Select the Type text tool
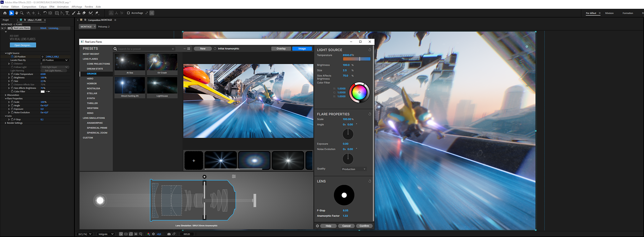Viewport: 644px width, 237px height. click(x=67, y=13)
